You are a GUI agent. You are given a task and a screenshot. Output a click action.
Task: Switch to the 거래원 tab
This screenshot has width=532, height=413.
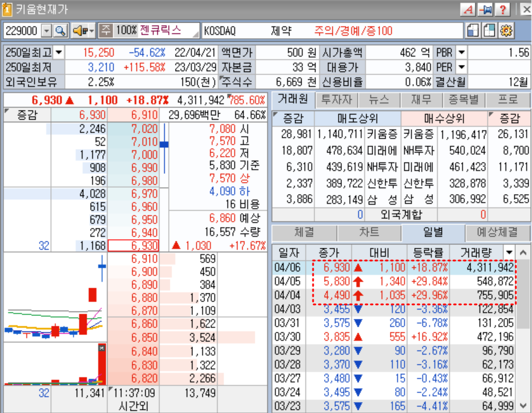pos(293,99)
